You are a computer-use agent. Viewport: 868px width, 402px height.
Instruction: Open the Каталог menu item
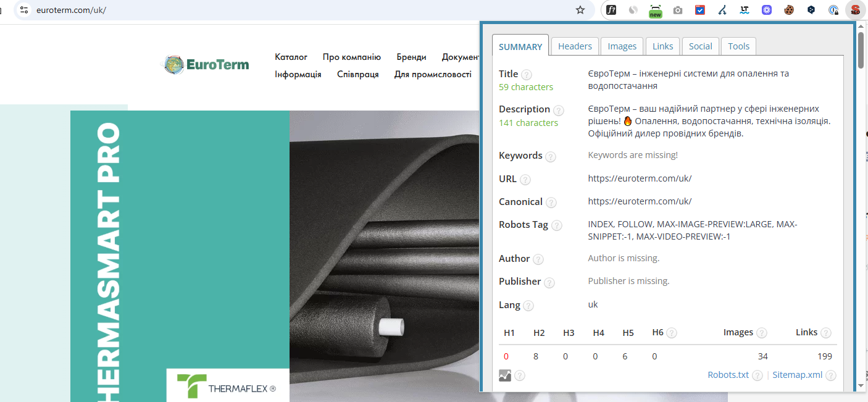(x=291, y=57)
